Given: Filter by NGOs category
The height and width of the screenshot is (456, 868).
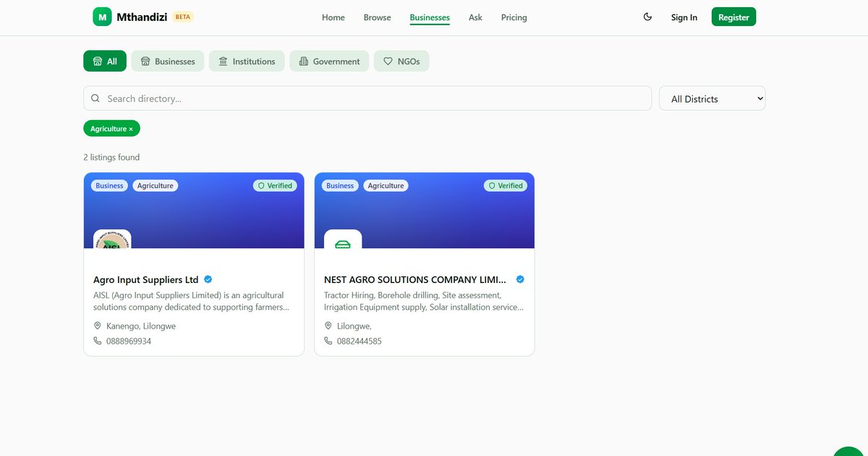Looking at the screenshot, I should click(x=401, y=61).
